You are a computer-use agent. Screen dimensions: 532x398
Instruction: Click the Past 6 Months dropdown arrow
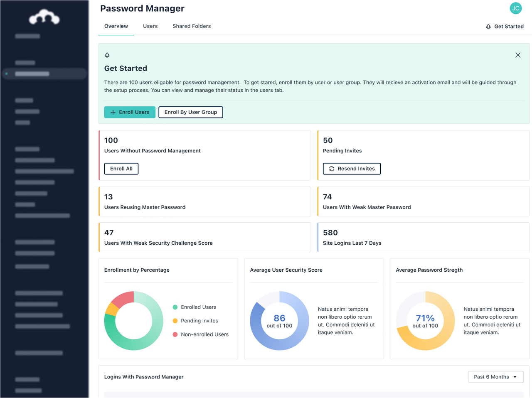tap(515, 377)
